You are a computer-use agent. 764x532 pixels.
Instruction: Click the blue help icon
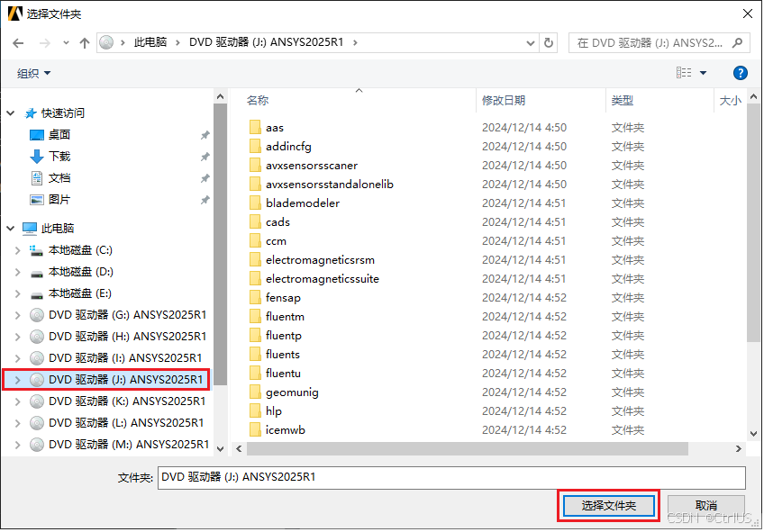click(x=741, y=73)
